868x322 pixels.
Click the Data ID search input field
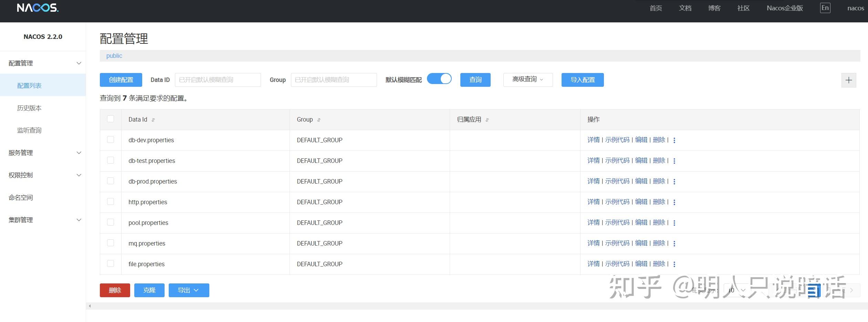[x=217, y=80]
